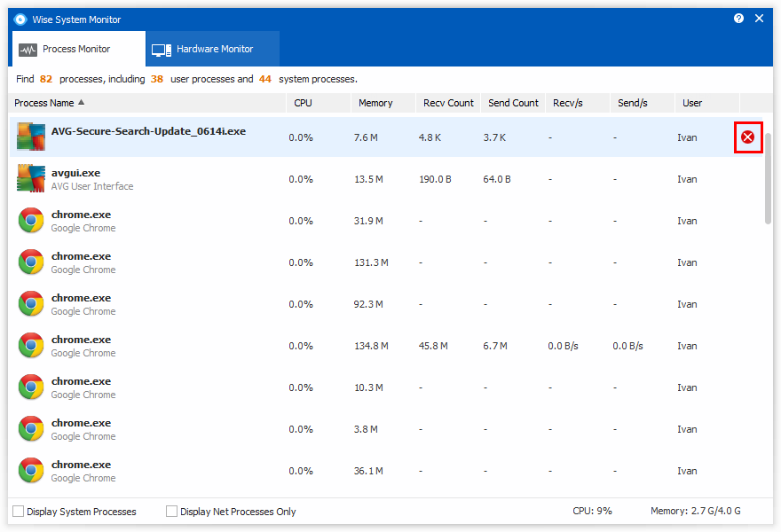Enable Display Net Processes Only checkbox
This screenshot has height=532, width=781.
click(171, 511)
